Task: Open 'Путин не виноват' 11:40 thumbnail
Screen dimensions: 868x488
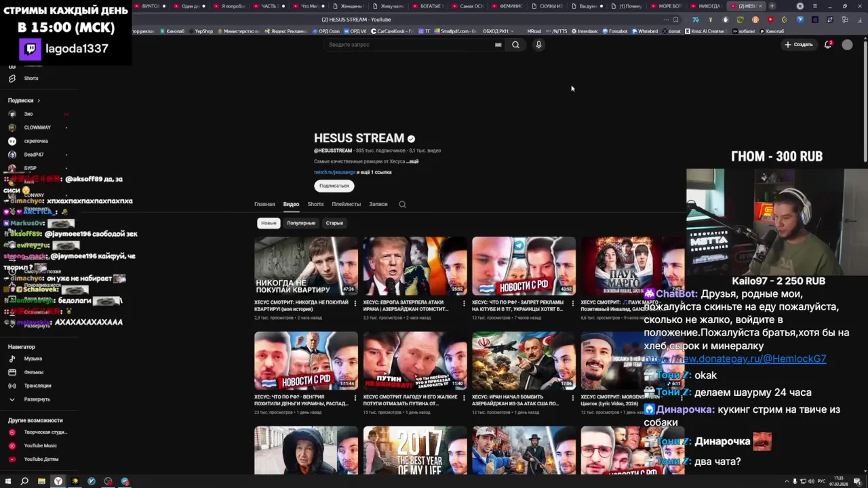Action: point(415,361)
